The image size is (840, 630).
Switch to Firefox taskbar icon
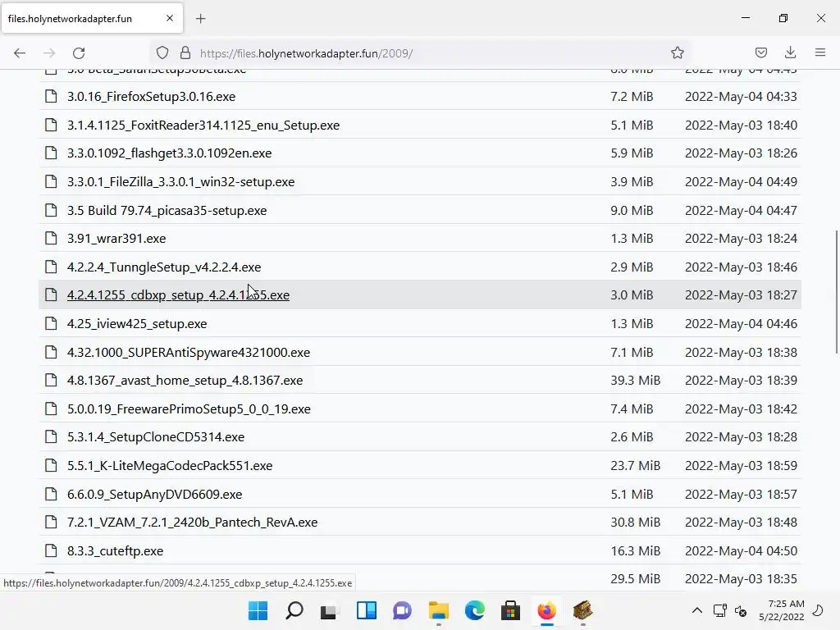(547, 610)
